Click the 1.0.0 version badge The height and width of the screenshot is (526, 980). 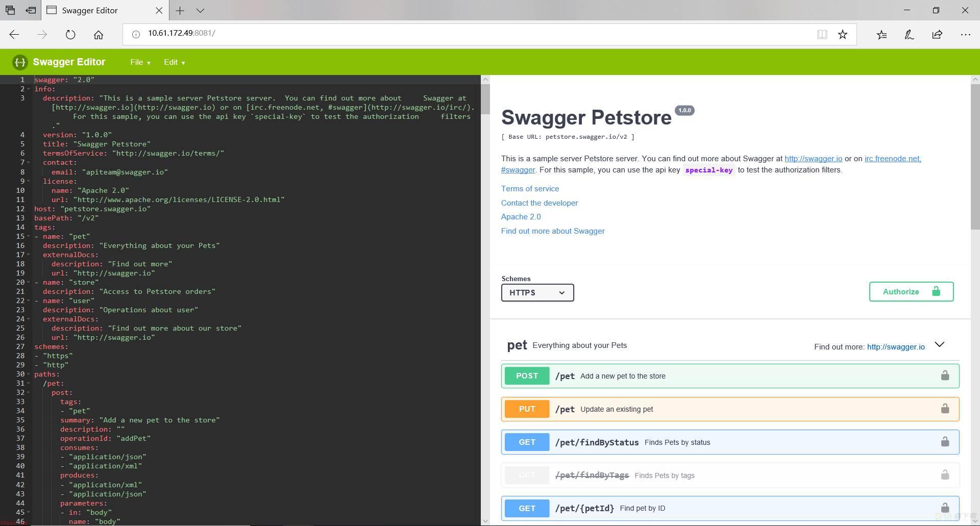coord(684,110)
